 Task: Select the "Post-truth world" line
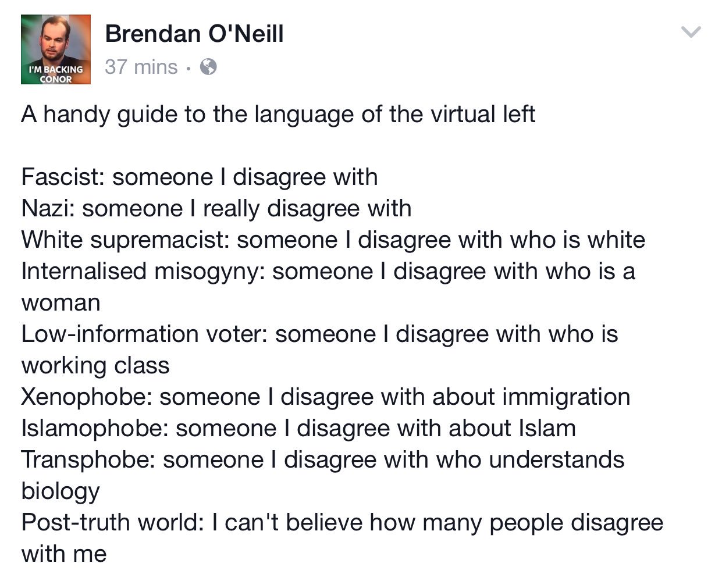(x=342, y=522)
